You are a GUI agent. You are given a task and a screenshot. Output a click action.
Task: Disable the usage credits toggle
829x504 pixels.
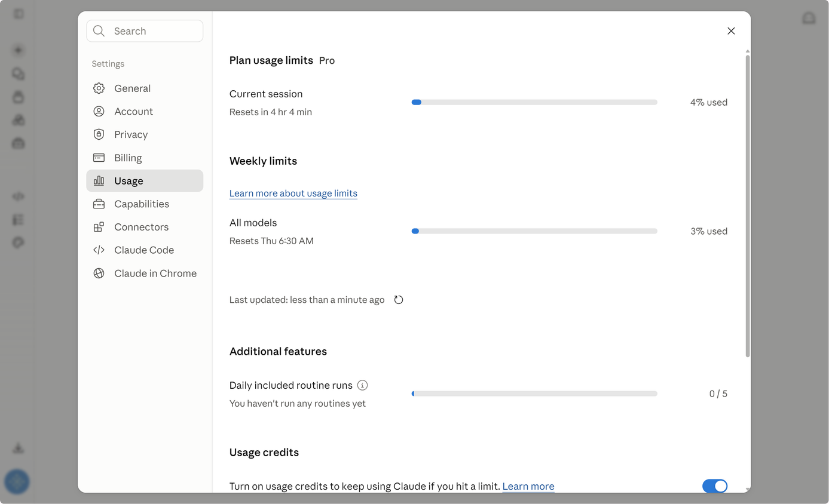coord(715,486)
